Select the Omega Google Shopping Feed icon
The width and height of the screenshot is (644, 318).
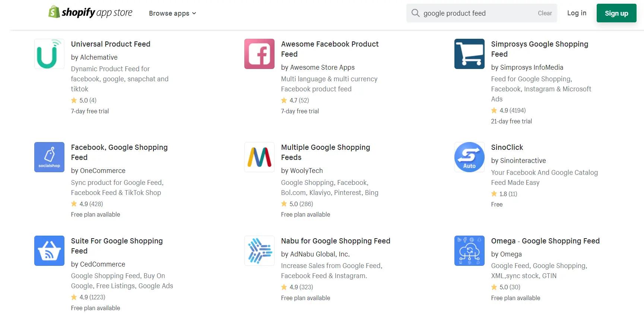[x=469, y=251]
